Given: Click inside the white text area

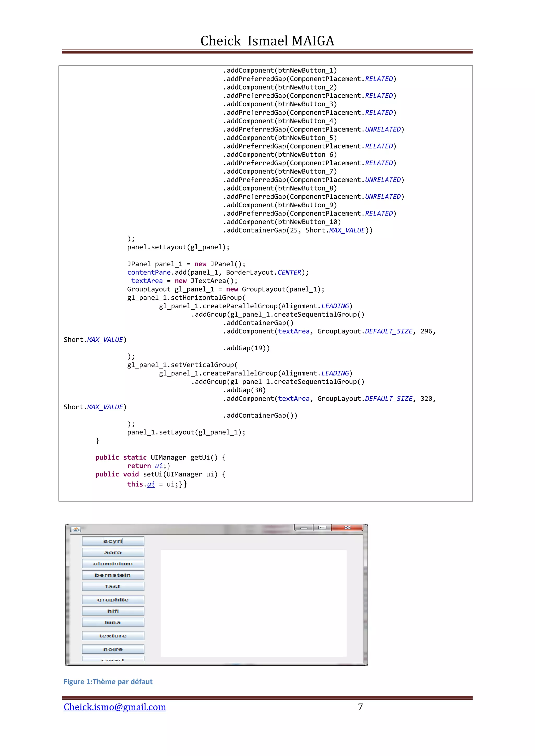Looking at the screenshot, I should click(x=253, y=603).
